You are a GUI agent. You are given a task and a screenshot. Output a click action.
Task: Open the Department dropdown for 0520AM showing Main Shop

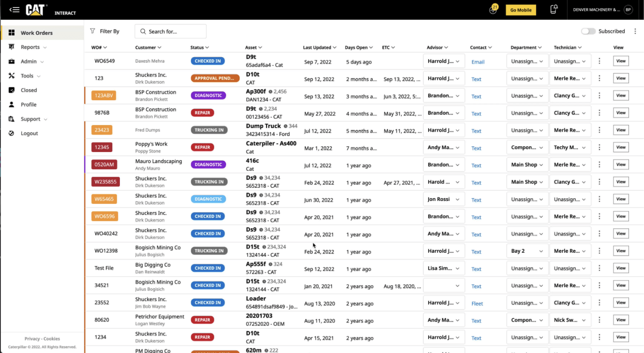coord(527,165)
